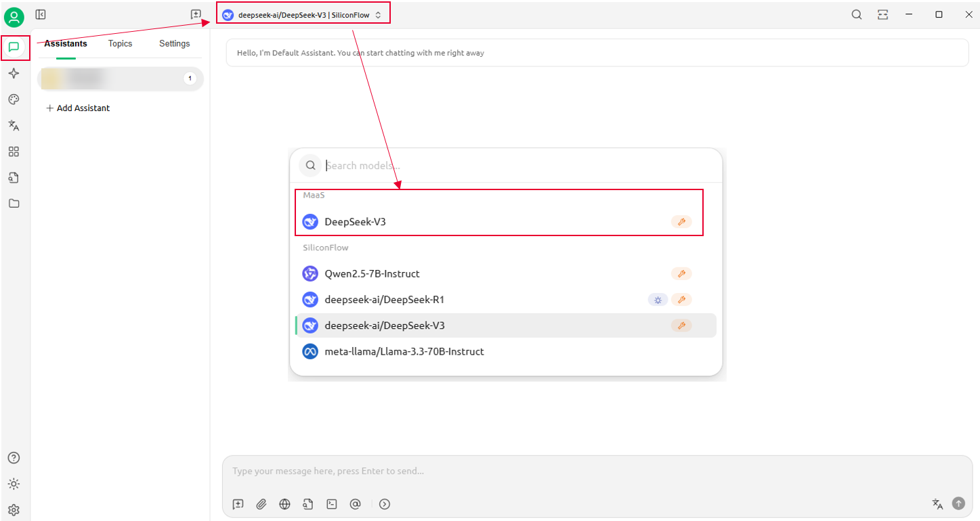
Task: Click the new topic icon in input toolbar
Action: tap(238, 504)
